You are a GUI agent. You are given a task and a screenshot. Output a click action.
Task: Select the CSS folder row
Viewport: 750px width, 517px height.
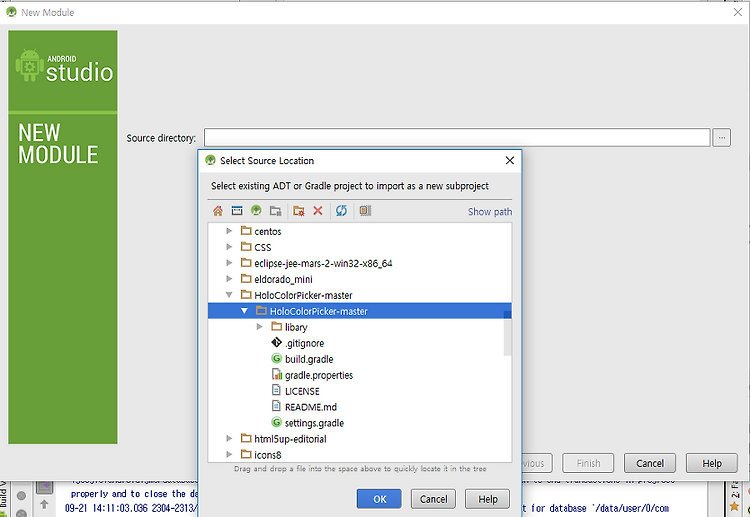(360, 247)
